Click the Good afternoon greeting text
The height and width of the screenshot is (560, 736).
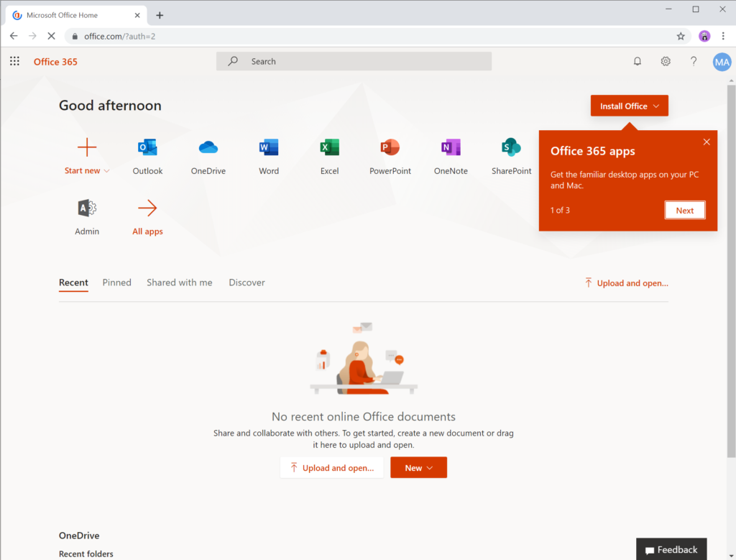click(x=110, y=106)
